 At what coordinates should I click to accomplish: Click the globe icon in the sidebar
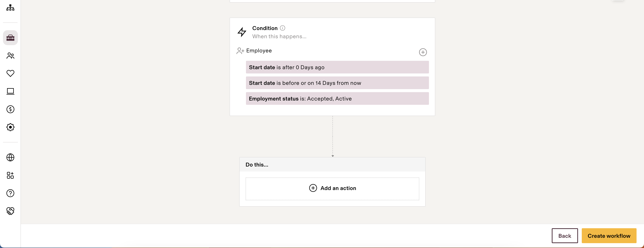pyautogui.click(x=10, y=157)
